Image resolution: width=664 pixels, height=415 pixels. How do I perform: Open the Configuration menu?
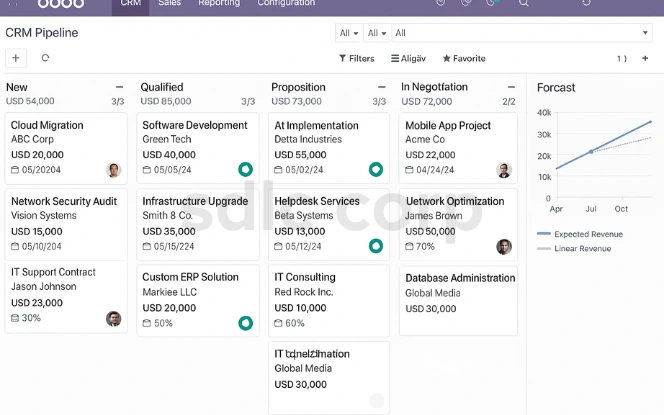point(286,3)
